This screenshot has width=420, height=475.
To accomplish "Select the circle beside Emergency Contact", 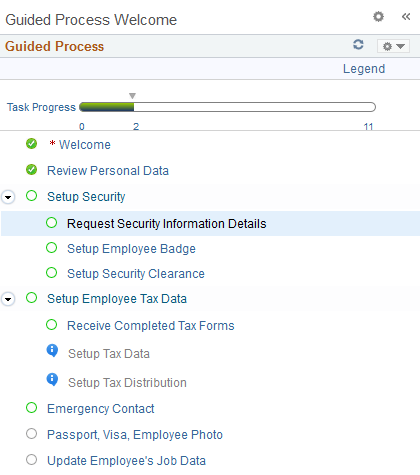I will click(31, 408).
